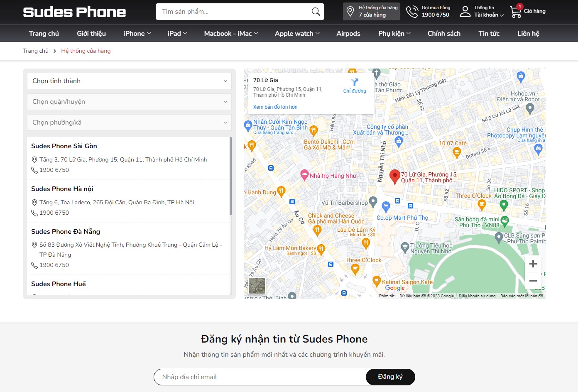
Task: Click the Trang chủ breadcrumb link
Action: (36, 51)
